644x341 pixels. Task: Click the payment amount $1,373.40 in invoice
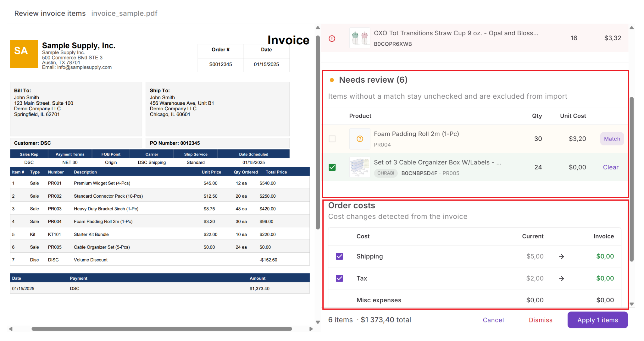[259, 289]
